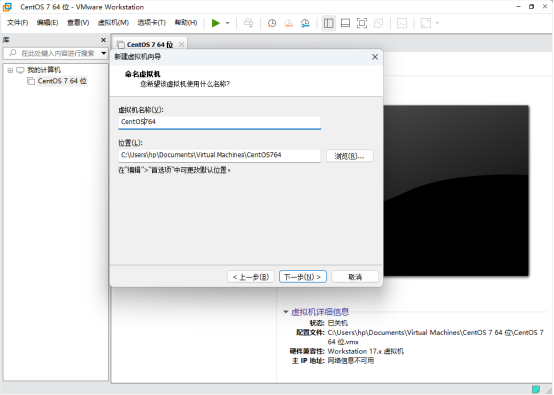Click the 上一步(B) back button
The image size is (554, 395).
click(x=251, y=277)
